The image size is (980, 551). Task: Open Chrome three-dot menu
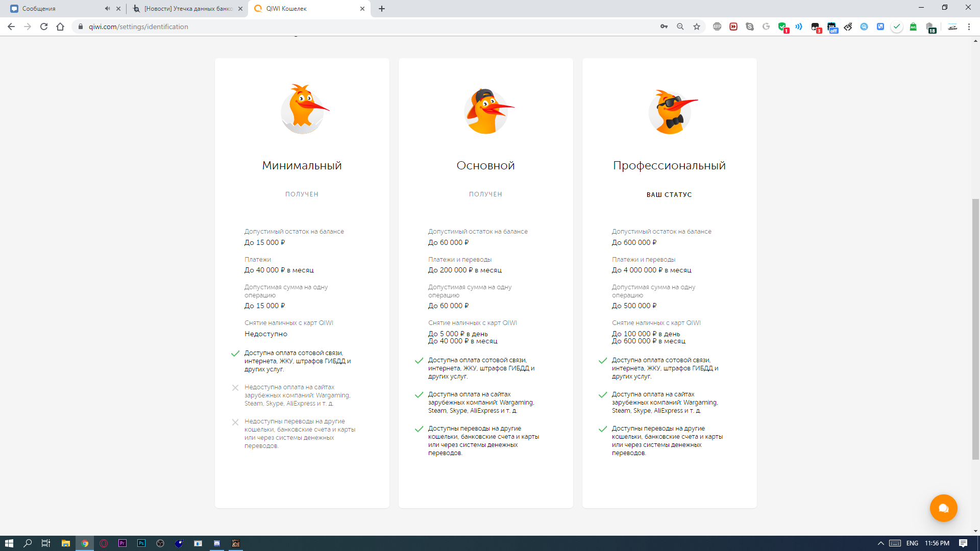pyautogui.click(x=969, y=27)
